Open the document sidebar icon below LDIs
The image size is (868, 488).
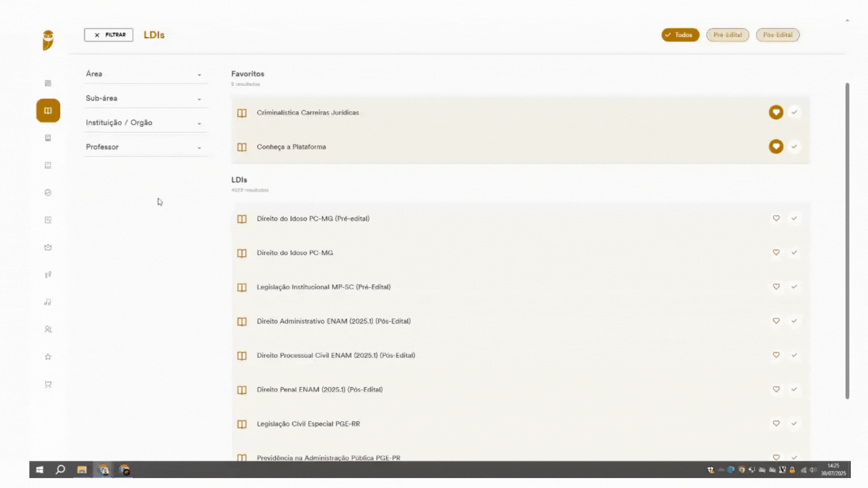[48, 138]
